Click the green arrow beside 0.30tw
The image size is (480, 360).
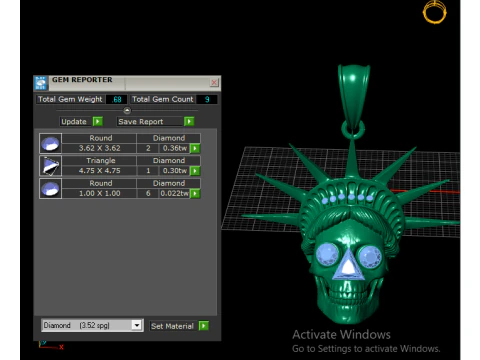(195, 171)
